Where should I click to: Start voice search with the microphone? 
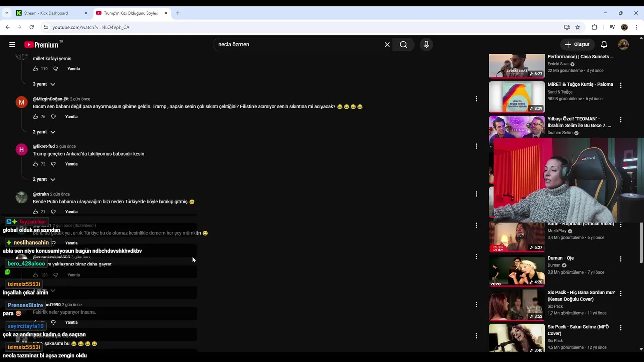tap(426, 45)
